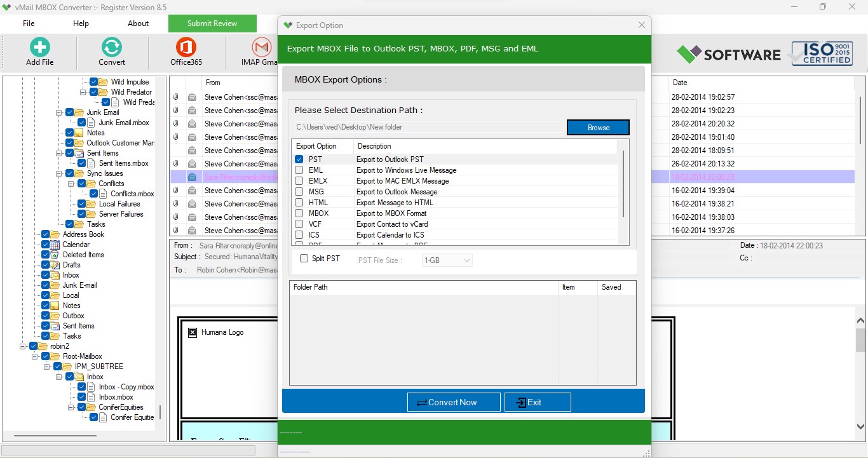Check the MBOX export option
The image size is (868, 458).
(x=299, y=213)
